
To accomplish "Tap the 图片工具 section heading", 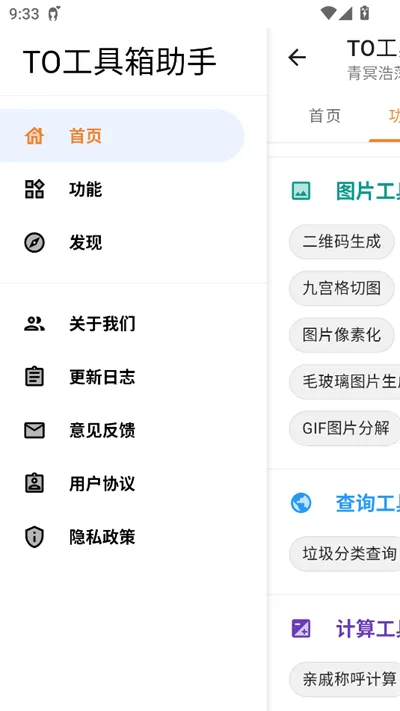I will [x=368, y=191].
